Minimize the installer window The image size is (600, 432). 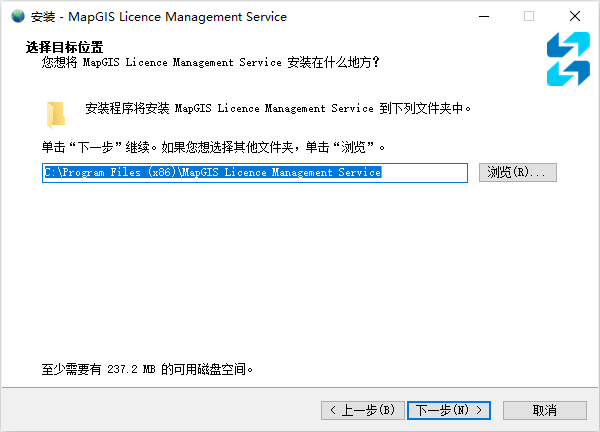(x=486, y=16)
